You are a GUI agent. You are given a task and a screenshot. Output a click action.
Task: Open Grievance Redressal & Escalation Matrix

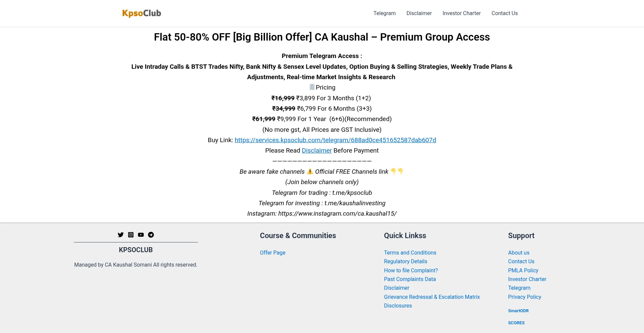[432, 297]
